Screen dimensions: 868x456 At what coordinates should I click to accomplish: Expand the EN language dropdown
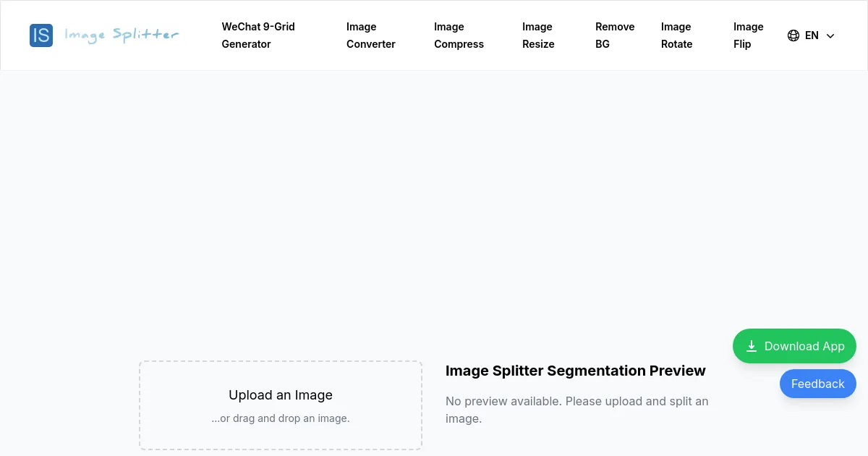pyautogui.click(x=812, y=35)
